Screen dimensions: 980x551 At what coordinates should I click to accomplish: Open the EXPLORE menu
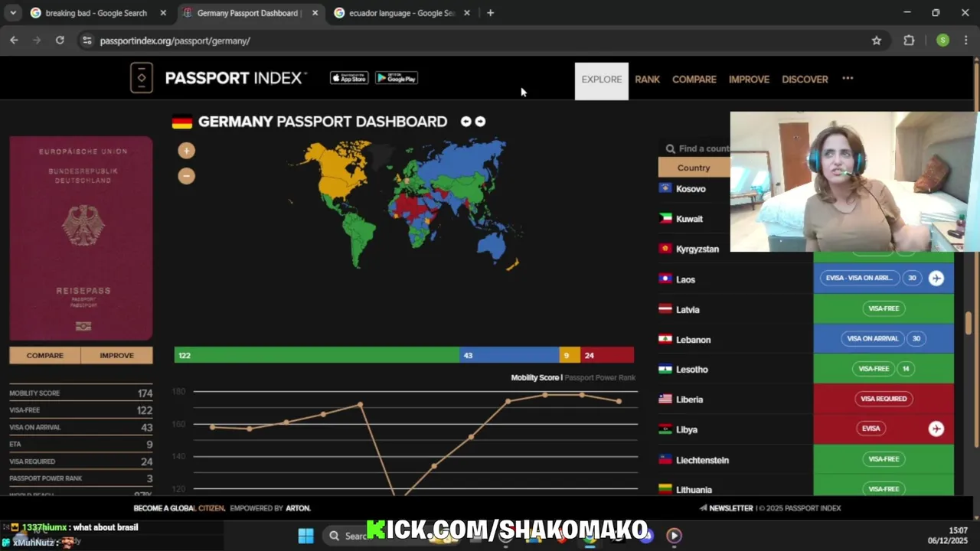point(602,80)
